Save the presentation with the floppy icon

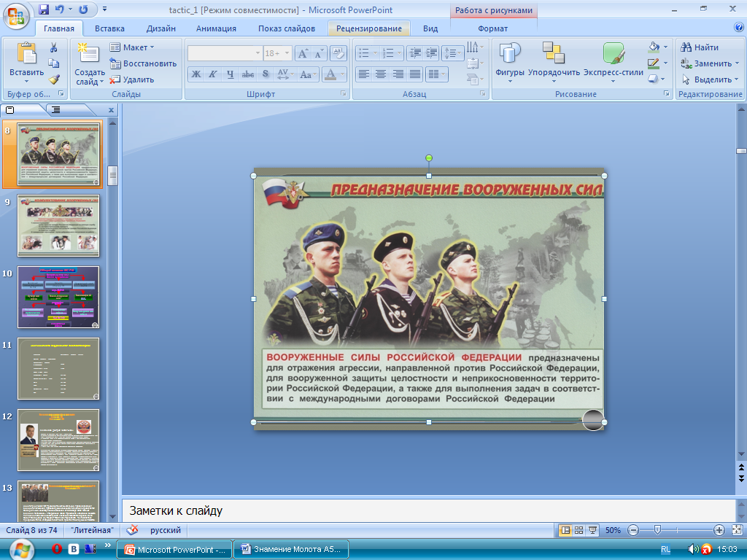coord(44,9)
